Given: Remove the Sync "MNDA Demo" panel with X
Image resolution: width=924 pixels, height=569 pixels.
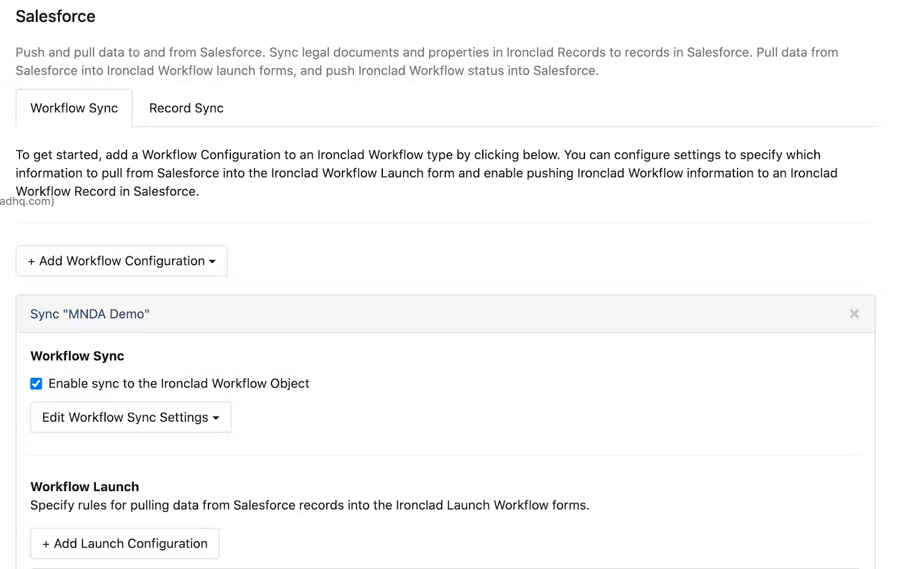Looking at the screenshot, I should point(854,314).
